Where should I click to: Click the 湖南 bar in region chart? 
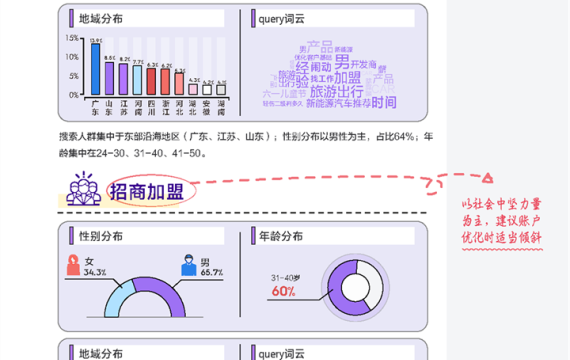point(221,90)
